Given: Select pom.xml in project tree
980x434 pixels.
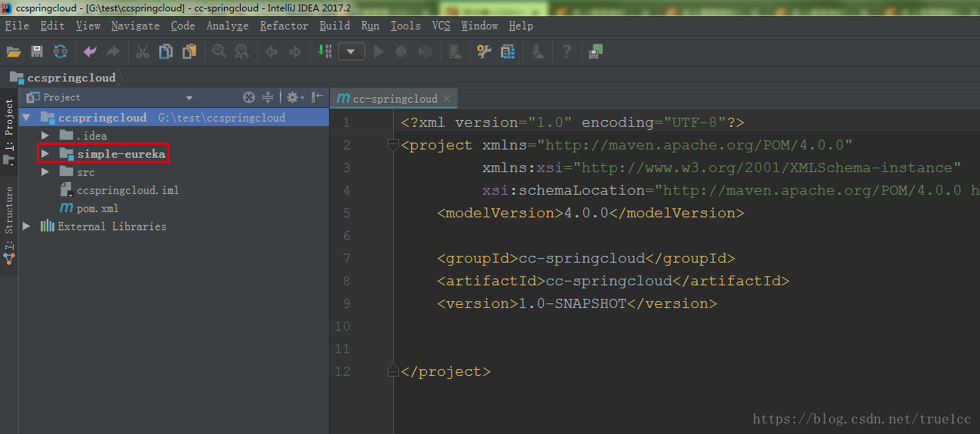Looking at the screenshot, I should click(x=97, y=208).
